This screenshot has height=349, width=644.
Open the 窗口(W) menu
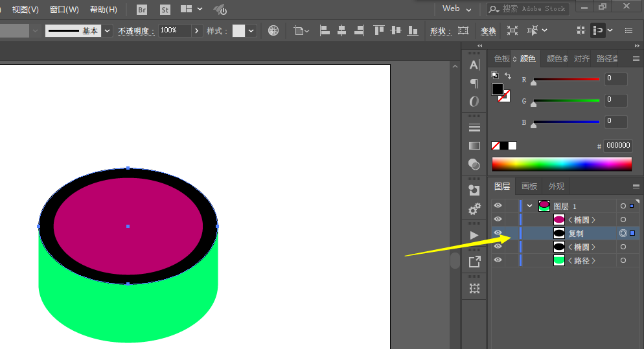click(64, 10)
